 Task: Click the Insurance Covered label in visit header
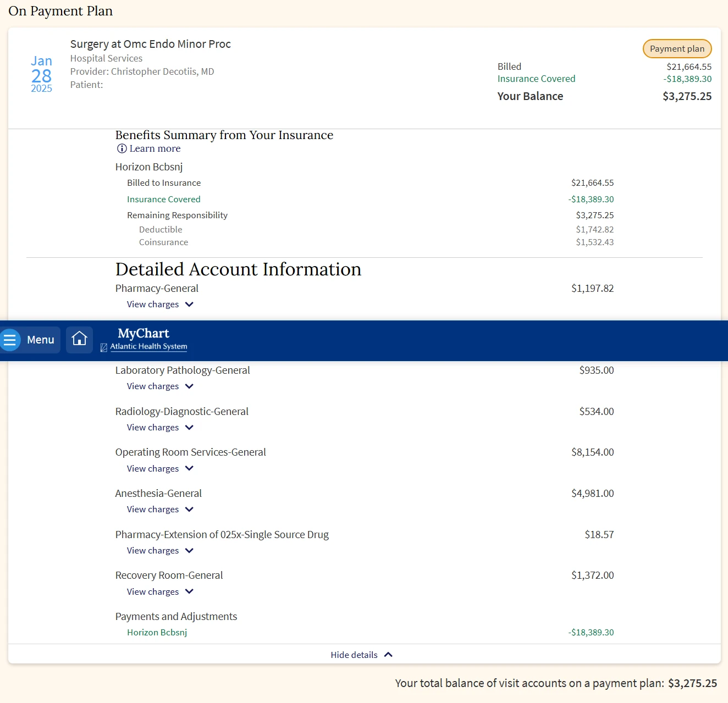point(537,79)
